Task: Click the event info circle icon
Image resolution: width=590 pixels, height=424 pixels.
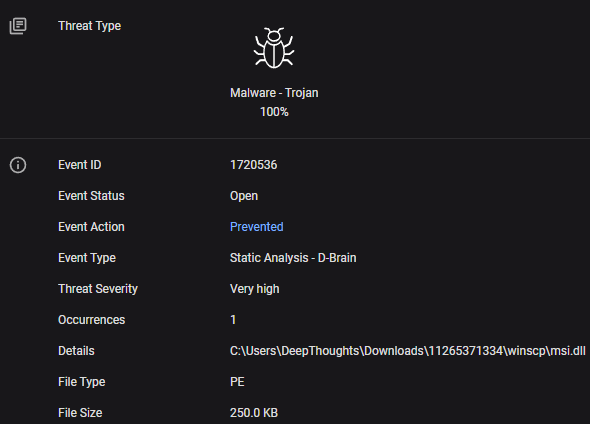Action: coord(18,165)
